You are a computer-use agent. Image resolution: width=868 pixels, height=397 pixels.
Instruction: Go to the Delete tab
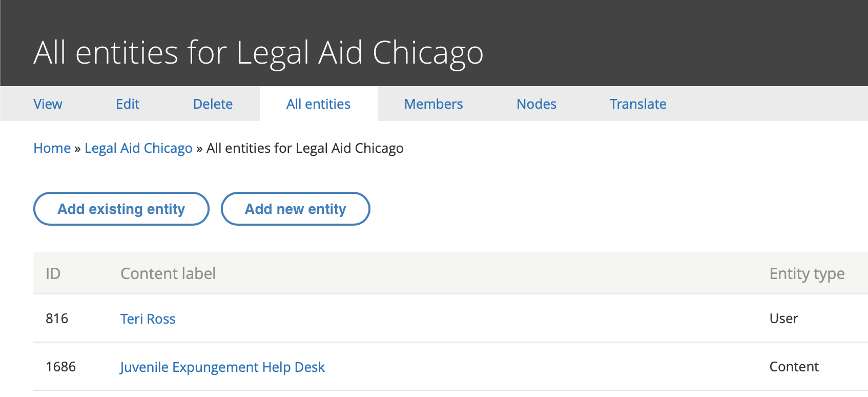[213, 104]
